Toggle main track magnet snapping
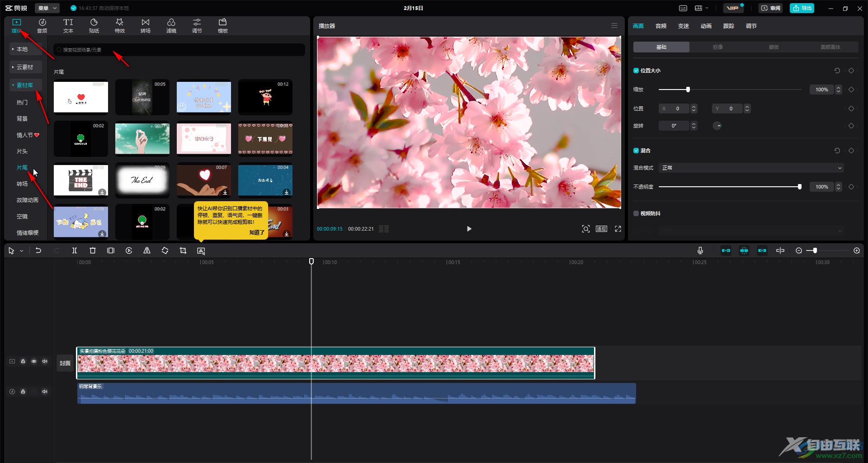 (726, 250)
